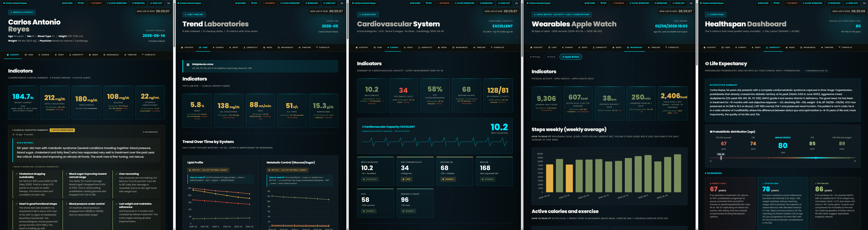This screenshot has height=230, width=868.
Task: Click the 58% FEVI echocardiogram card
Action: 435,95
